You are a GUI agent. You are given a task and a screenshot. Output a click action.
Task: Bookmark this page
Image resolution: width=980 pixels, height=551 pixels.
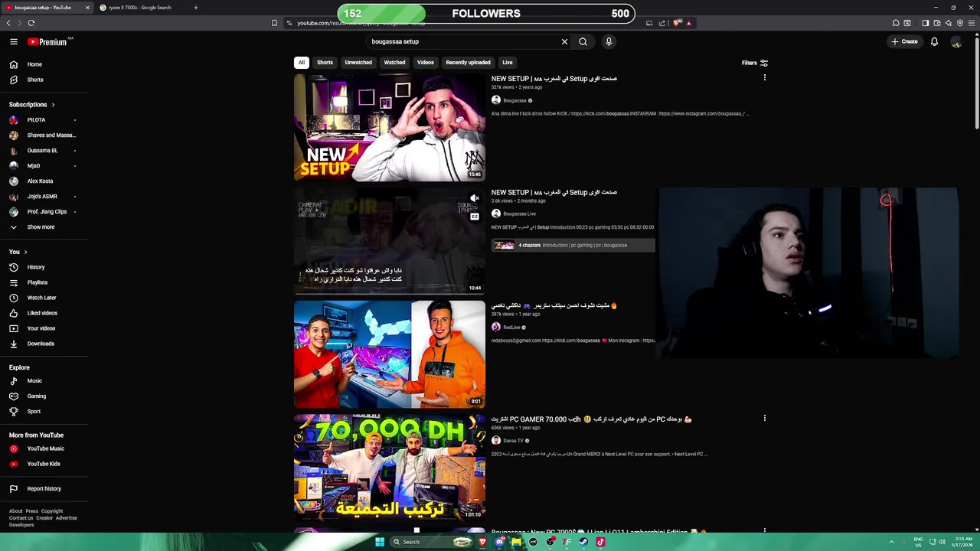(x=274, y=23)
